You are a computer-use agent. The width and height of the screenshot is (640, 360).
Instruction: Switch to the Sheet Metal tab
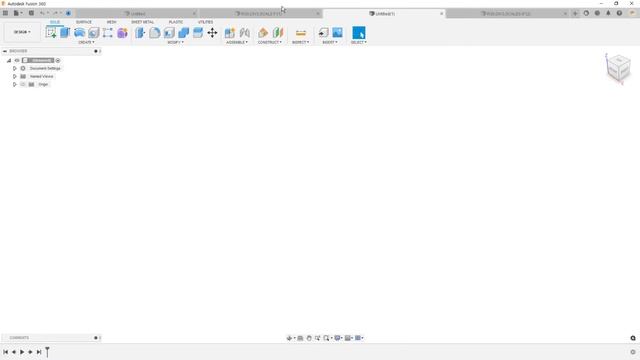142,22
